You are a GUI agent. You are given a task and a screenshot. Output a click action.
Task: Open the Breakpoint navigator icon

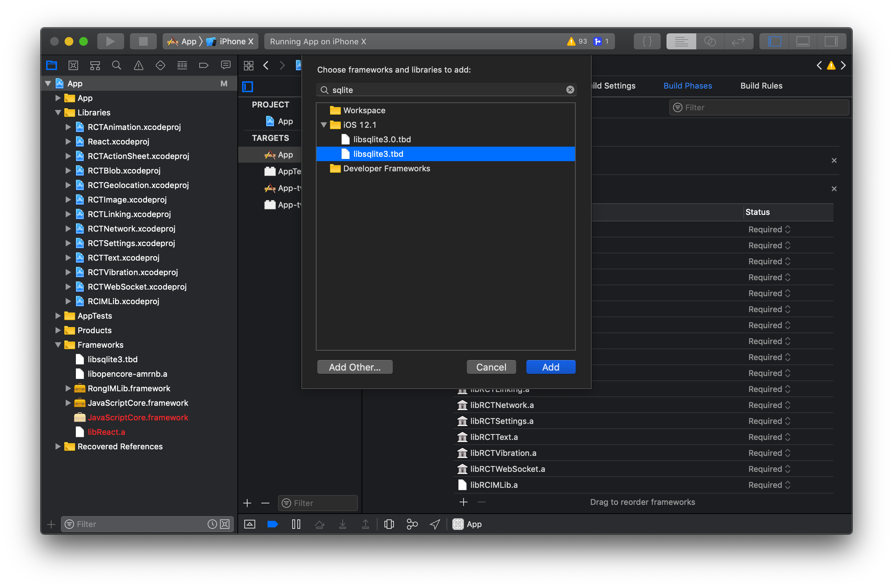click(204, 66)
